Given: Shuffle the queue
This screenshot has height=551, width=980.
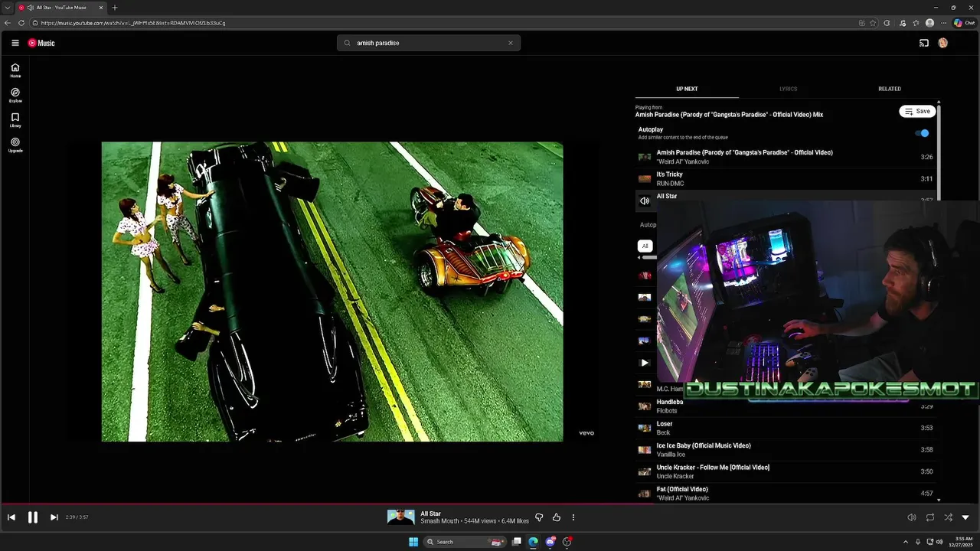Looking at the screenshot, I should 948,517.
